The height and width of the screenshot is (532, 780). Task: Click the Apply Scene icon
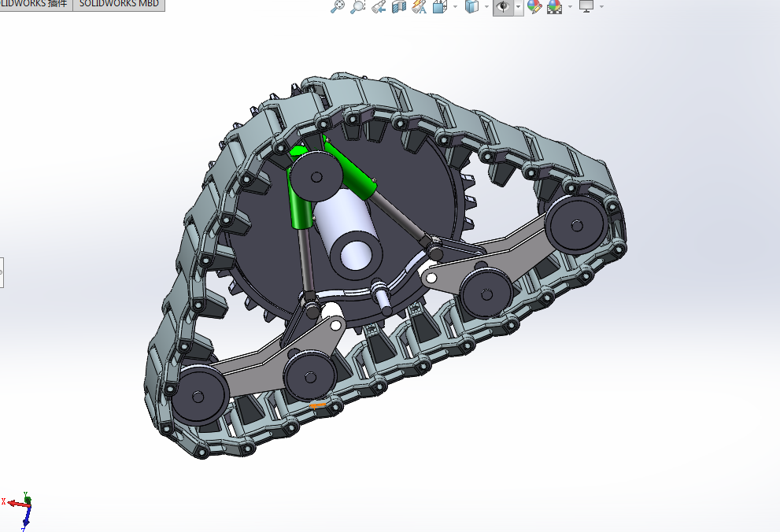click(555, 6)
